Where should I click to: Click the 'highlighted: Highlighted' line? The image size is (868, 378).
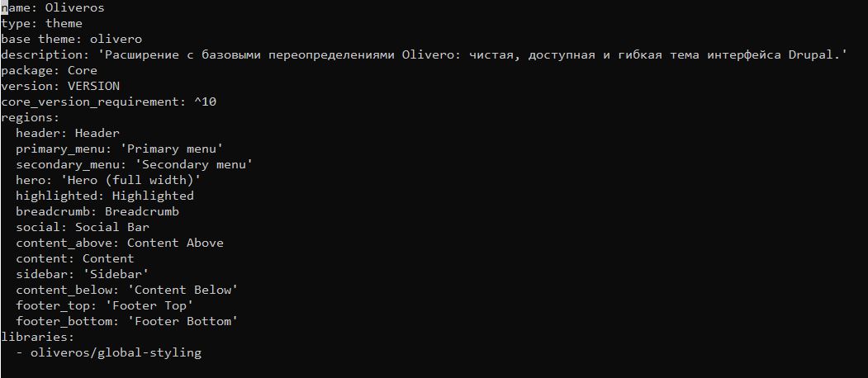point(105,196)
